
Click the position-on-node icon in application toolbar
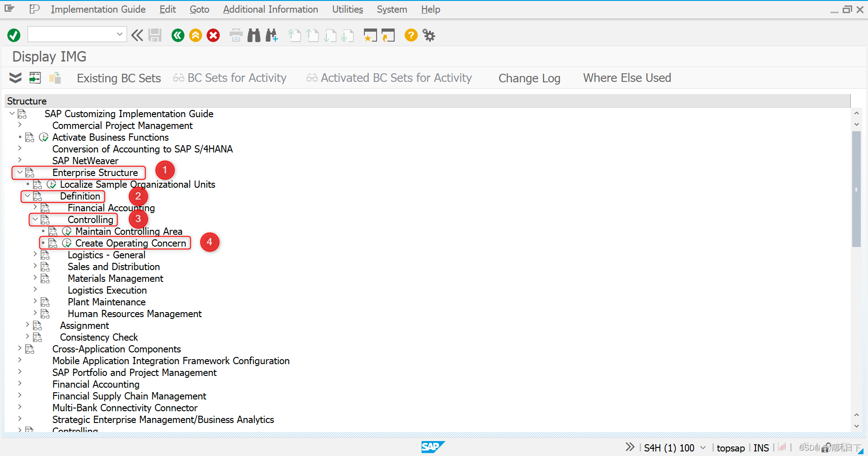35,78
